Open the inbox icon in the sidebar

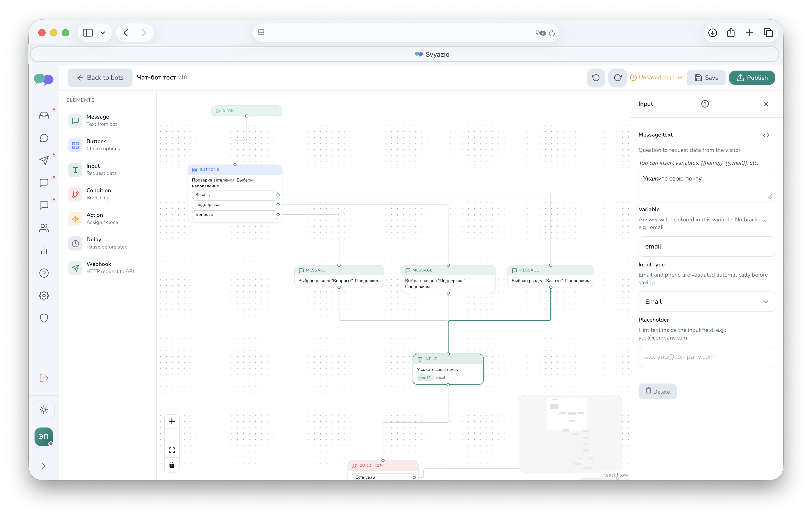[44, 116]
